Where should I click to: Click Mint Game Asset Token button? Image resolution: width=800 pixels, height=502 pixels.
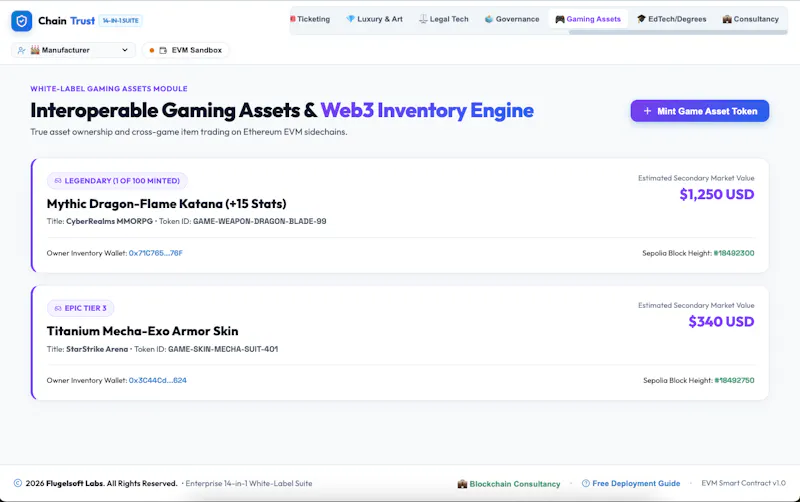point(699,111)
